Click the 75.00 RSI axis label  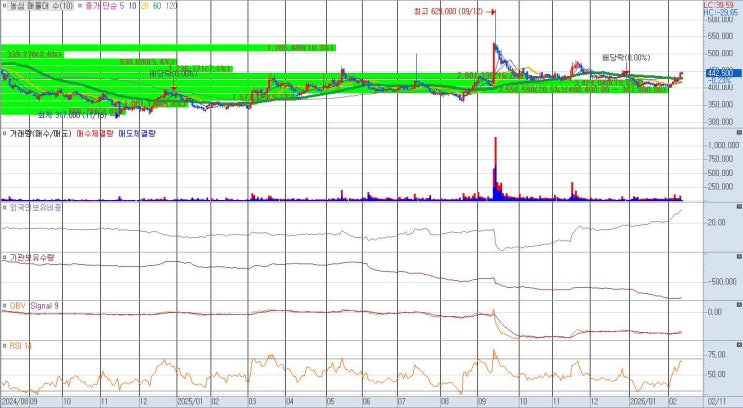[717, 354]
